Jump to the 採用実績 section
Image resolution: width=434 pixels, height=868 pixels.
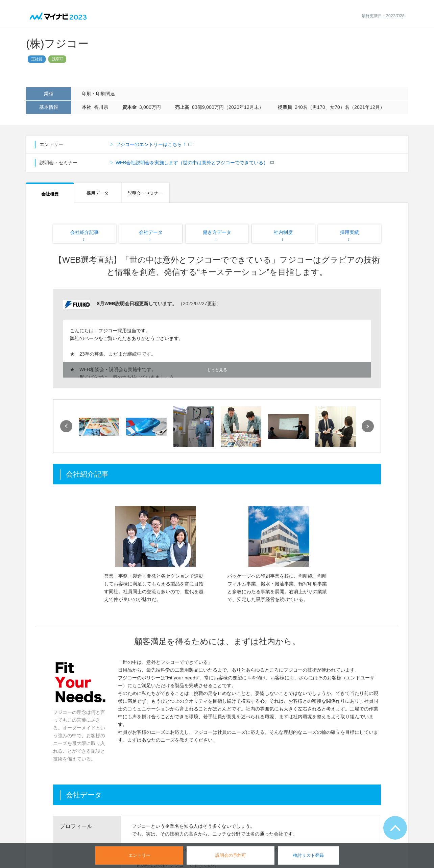(349, 234)
